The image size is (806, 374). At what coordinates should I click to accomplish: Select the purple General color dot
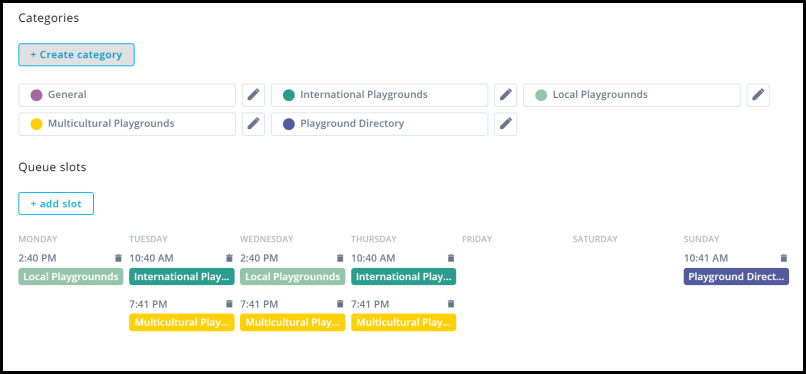(x=36, y=95)
